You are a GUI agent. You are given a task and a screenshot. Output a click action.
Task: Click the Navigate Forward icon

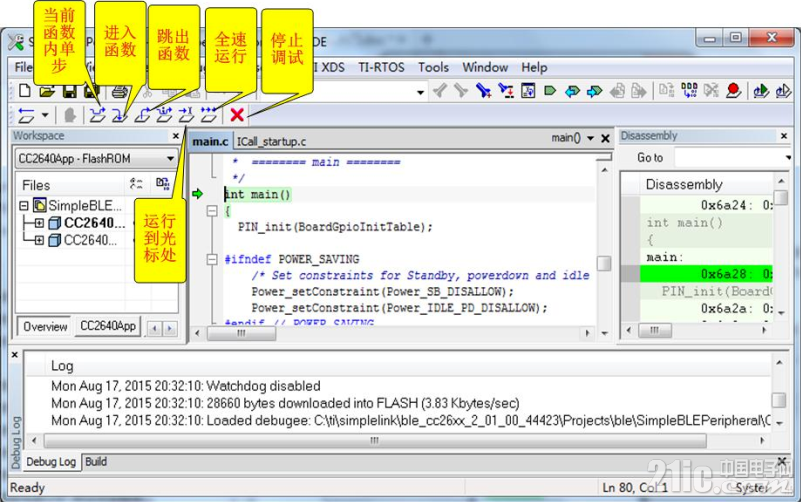[639, 91]
